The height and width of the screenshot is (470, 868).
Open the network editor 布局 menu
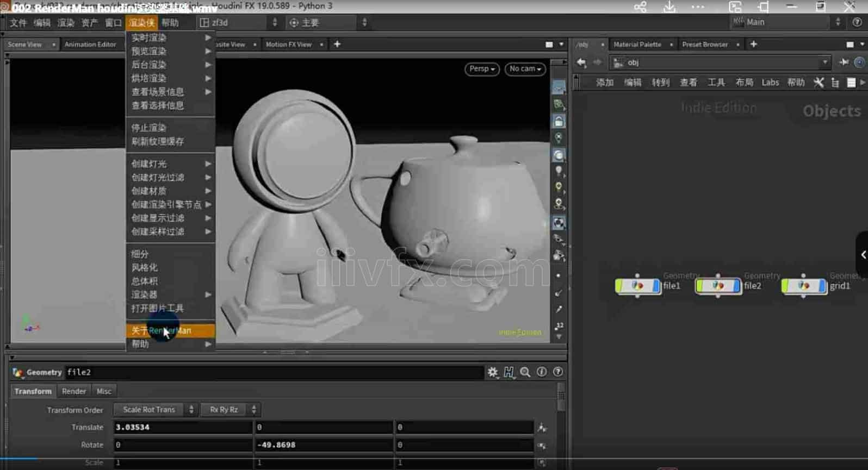tap(744, 83)
